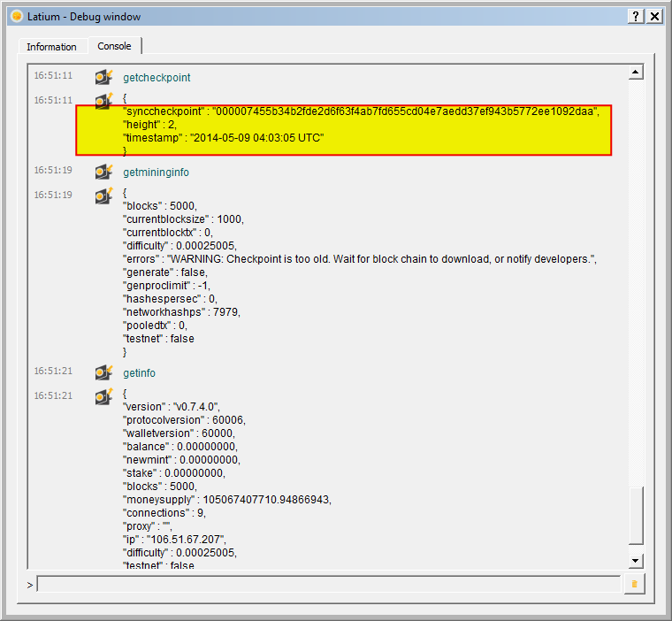Click the getcheckpoint command text
Screen dimensions: 672x621
157,78
